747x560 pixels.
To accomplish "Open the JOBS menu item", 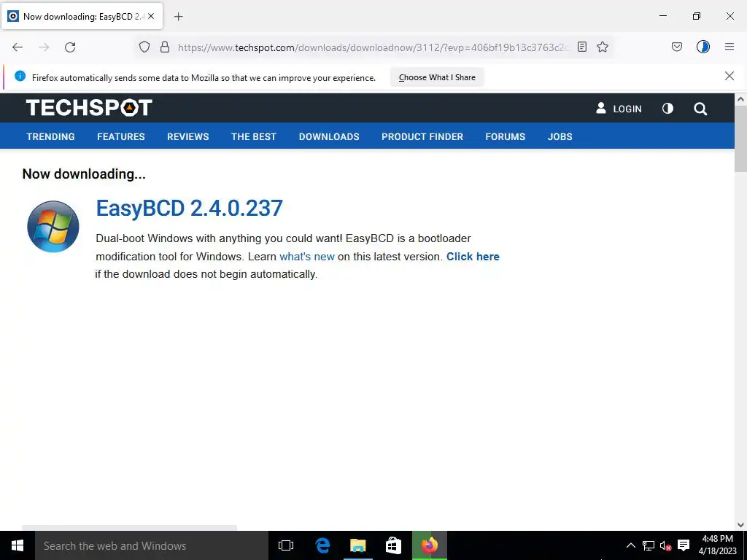I will pos(560,136).
